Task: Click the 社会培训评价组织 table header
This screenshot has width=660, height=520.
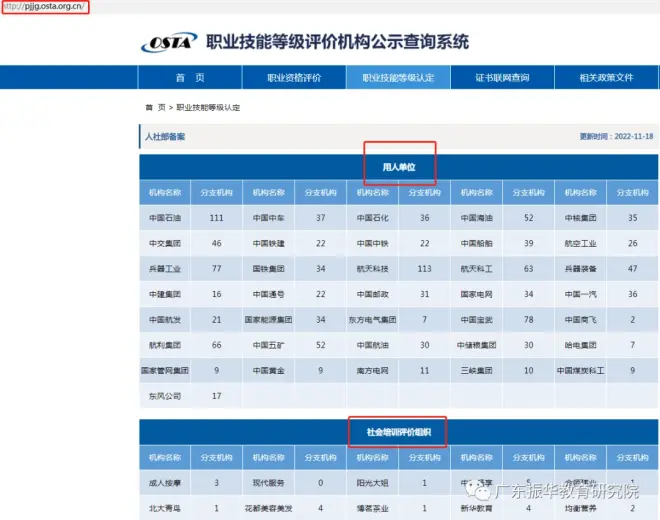Action: pos(399,432)
